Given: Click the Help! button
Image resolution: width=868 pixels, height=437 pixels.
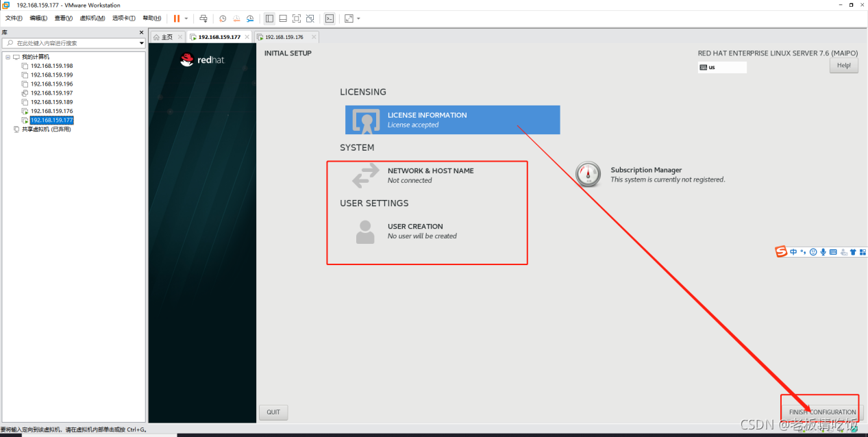Looking at the screenshot, I should (x=844, y=66).
